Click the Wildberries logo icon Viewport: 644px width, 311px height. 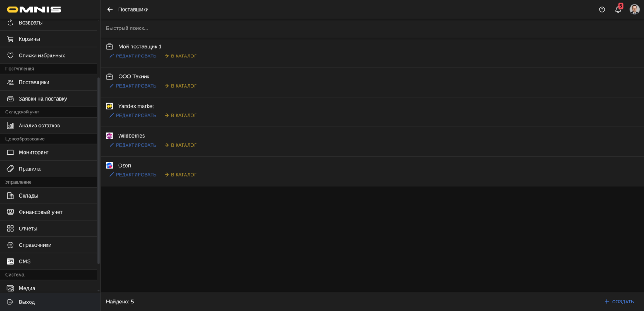coord(110,136)
